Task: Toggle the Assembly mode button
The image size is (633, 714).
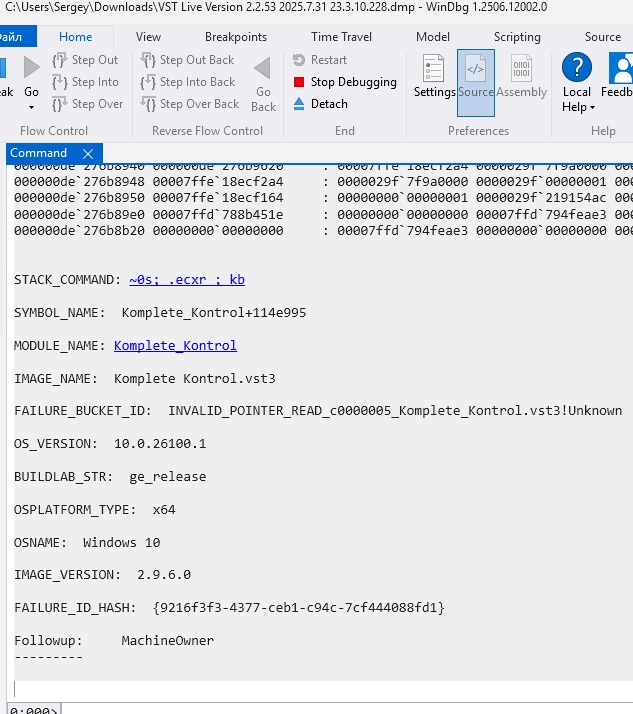Action: point(521,76)
